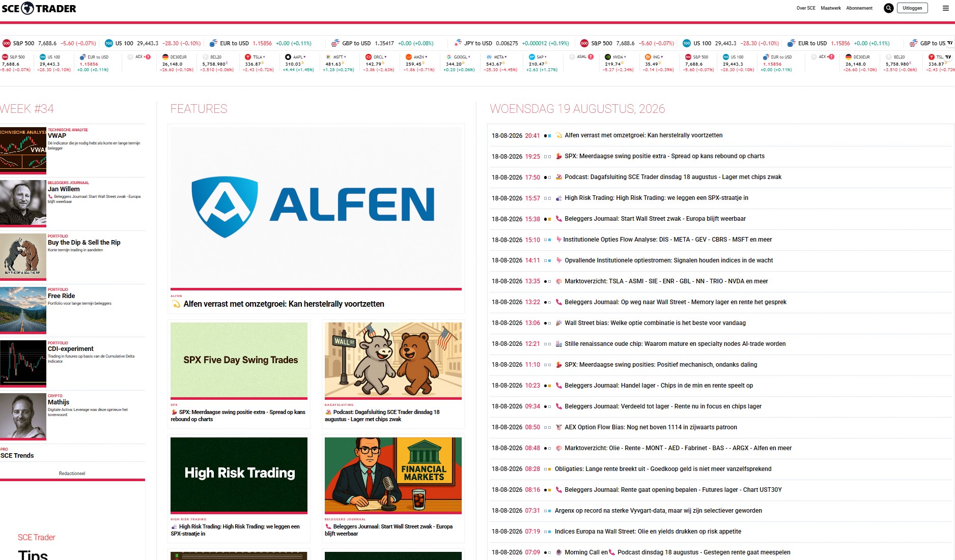Click the MSFT ticker icon

pyautogui.click(x=328, y=57)
